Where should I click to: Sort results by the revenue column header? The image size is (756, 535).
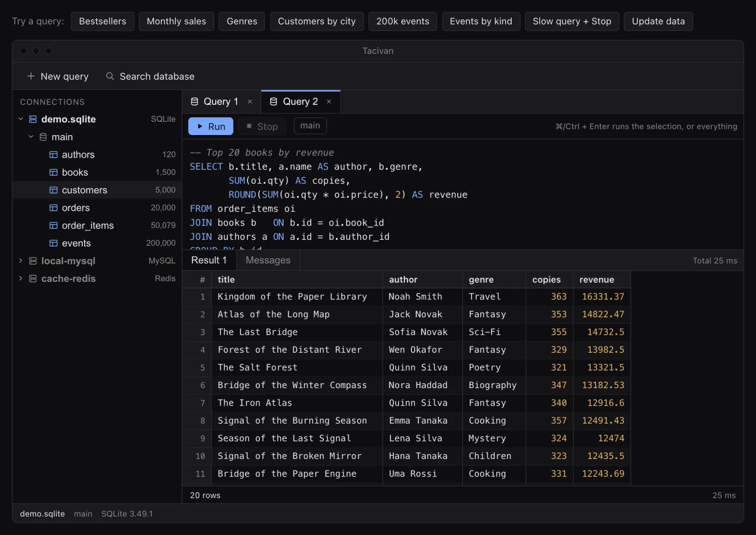tap(601, 280)
